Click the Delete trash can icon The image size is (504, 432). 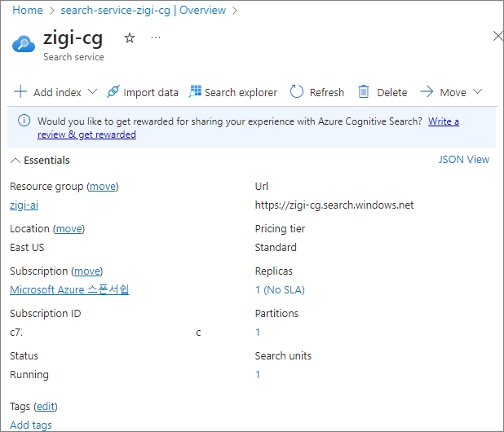[364, 91]
